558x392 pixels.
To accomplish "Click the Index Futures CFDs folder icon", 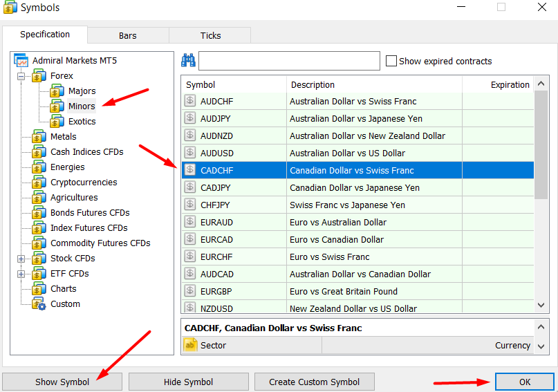I will pyautogui.click(x=39, y=228).
